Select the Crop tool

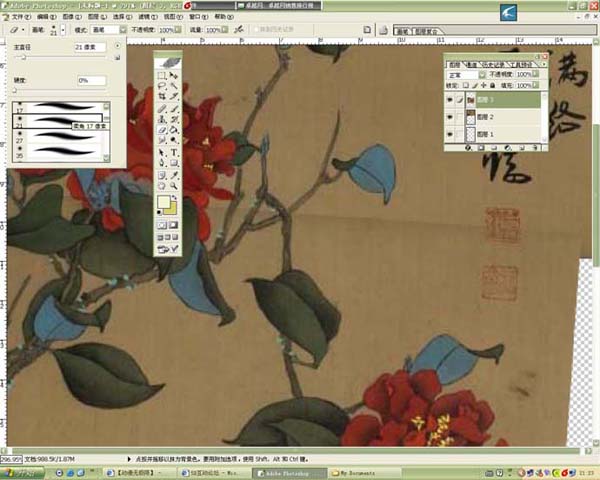[x=162, y=96]
